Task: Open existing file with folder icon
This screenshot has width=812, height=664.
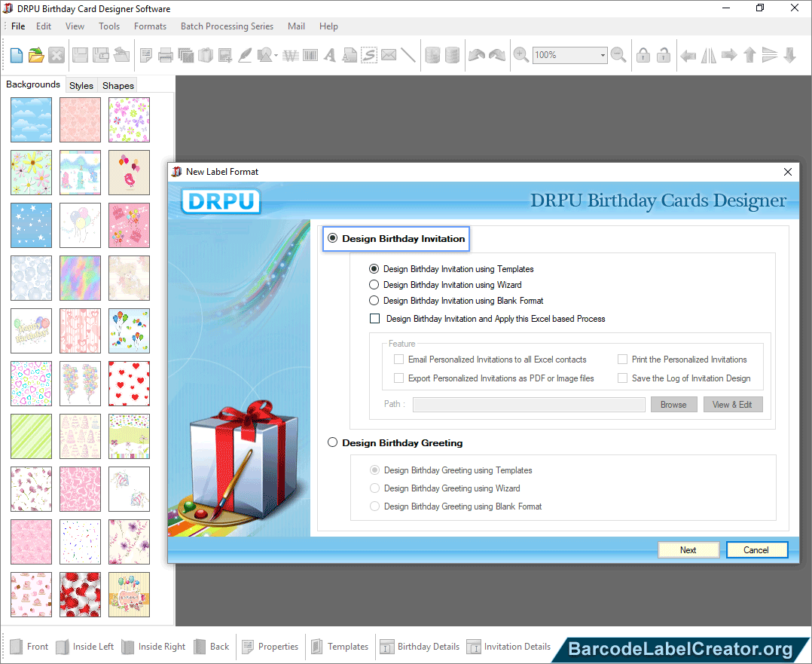Action: (x=36, y=55)
